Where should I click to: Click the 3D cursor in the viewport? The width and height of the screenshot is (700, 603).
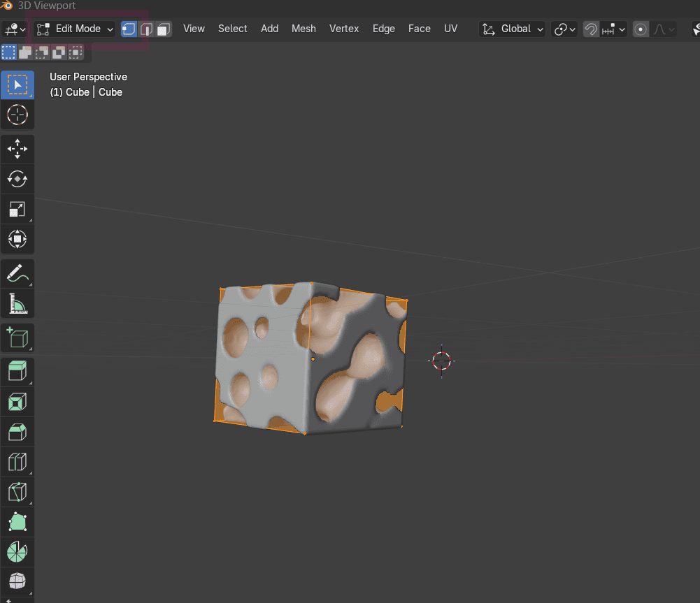click(442, 361)
